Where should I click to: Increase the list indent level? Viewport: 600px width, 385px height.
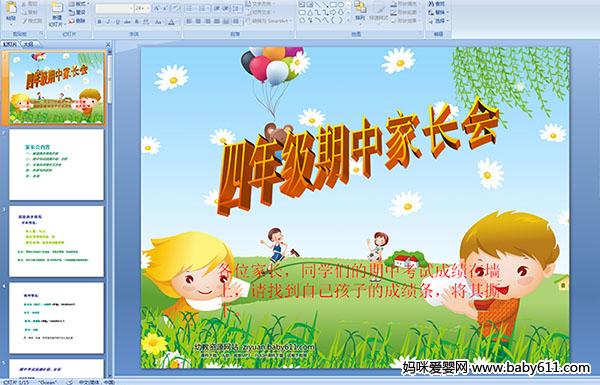coord(225,8)
